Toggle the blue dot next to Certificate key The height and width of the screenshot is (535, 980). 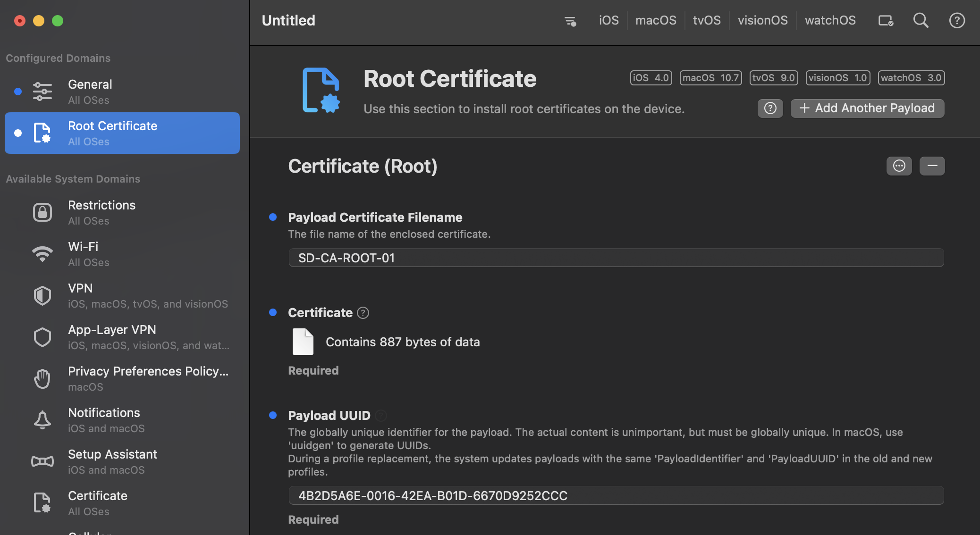pyautogui.click(x=273, y=312)
